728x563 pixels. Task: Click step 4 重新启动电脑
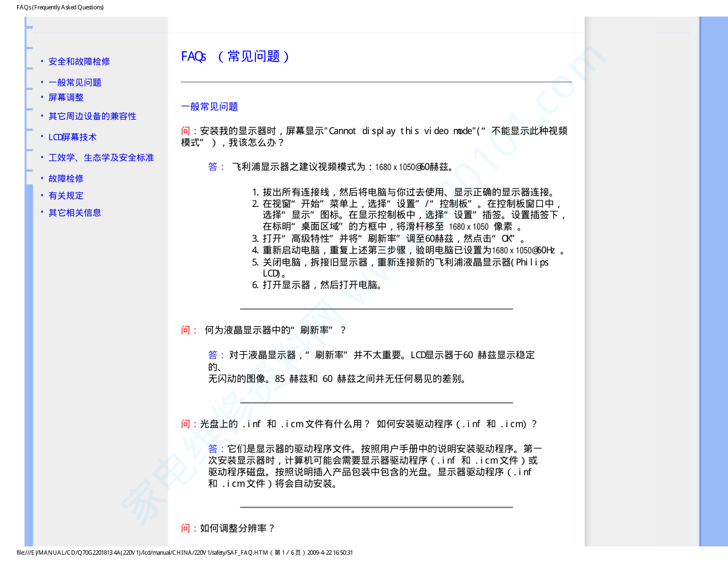(409, 250)
